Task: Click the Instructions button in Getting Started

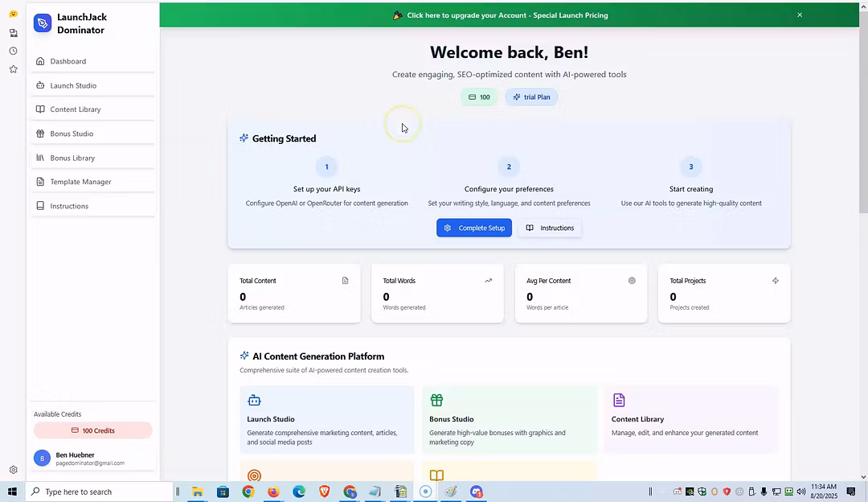Action: [550, 228]
